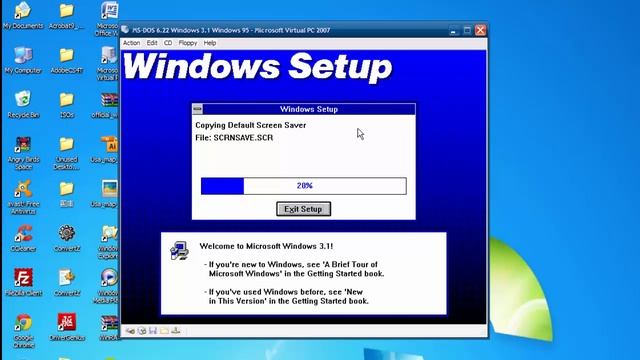Click 'Welcome to Microsoft Windows 3.1!' text
Viewport: 640px width, 360px height.
point(266,246)
